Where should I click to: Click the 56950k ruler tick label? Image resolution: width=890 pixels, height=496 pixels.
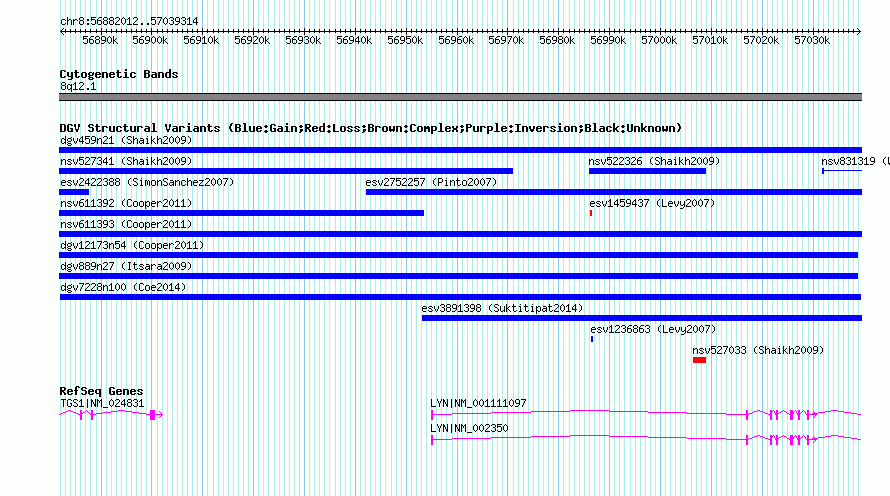pyautogui.click(x=405, y=40)
